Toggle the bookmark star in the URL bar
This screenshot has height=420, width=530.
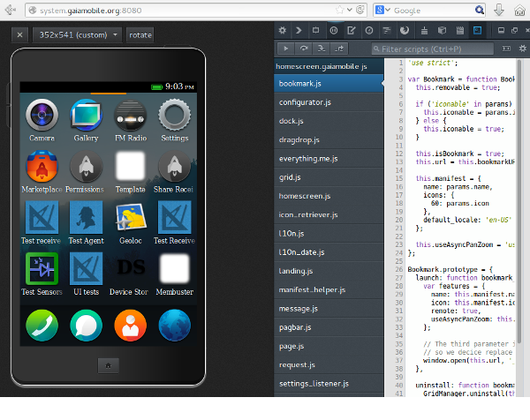point(339,11)
